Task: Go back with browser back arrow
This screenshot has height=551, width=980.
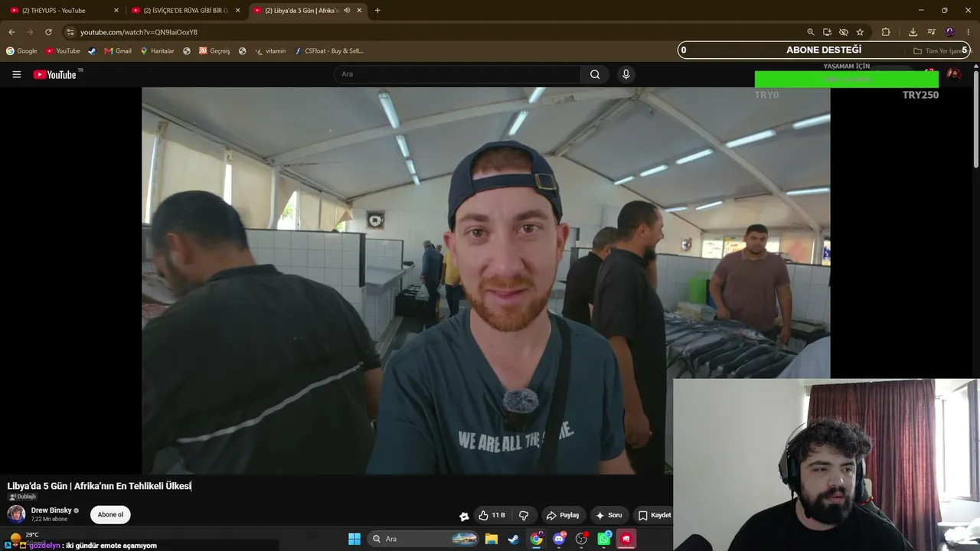Action: (x=11, y=32)
